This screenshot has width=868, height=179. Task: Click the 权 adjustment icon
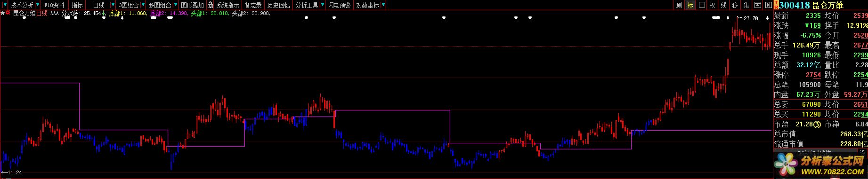tap(713, 5)
